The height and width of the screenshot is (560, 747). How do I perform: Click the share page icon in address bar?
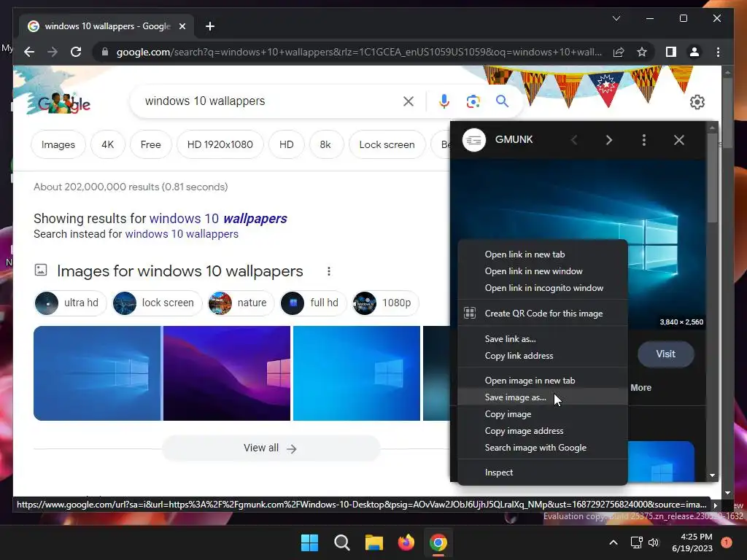tap(619, 52)
